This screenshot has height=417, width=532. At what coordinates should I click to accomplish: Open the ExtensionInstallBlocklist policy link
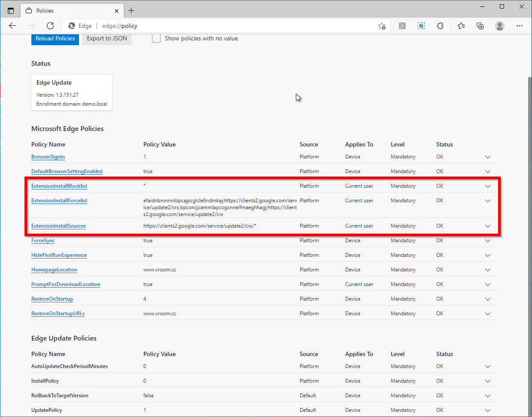click(59, 186)
